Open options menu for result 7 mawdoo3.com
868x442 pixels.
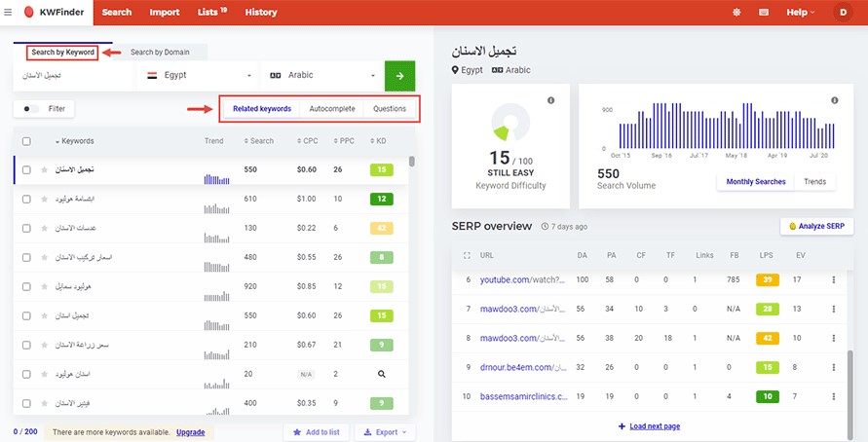834,309
